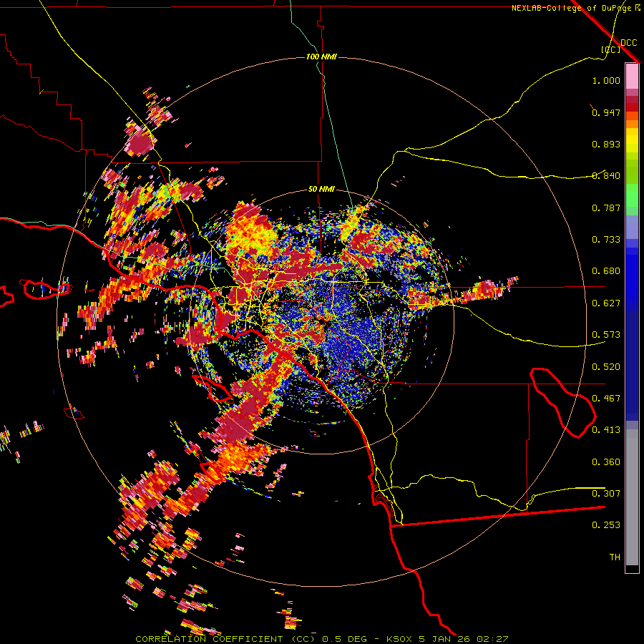Select the 0.413 scale value

click(606, 430)
